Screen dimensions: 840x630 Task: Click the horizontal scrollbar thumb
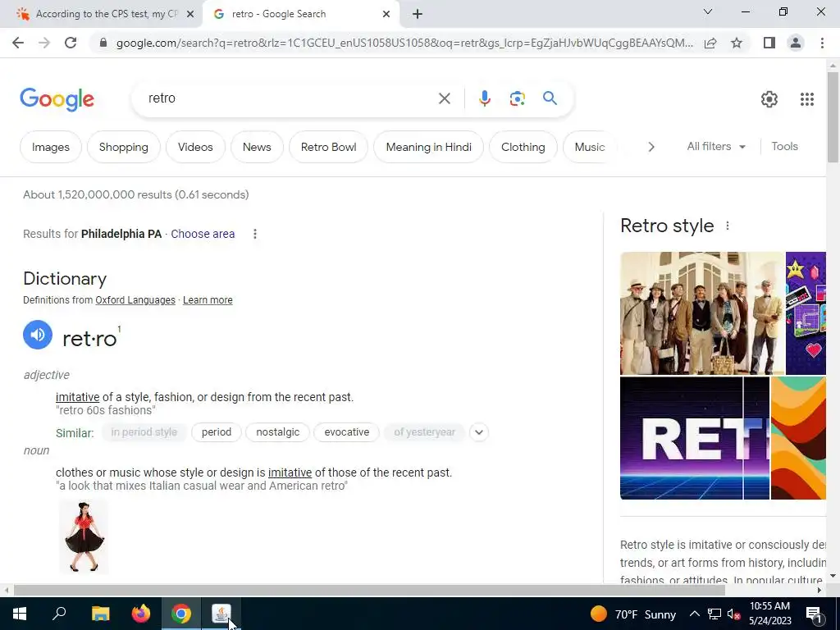(370, 590)
